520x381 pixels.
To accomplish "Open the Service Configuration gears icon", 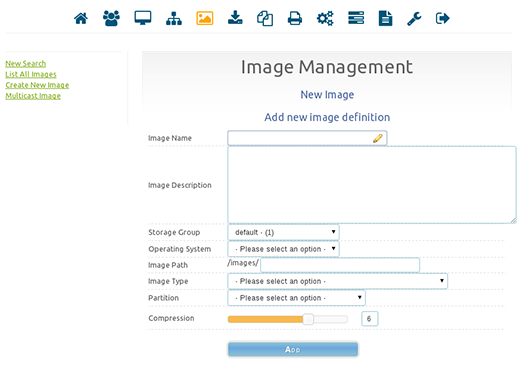I will pos(325,18).
